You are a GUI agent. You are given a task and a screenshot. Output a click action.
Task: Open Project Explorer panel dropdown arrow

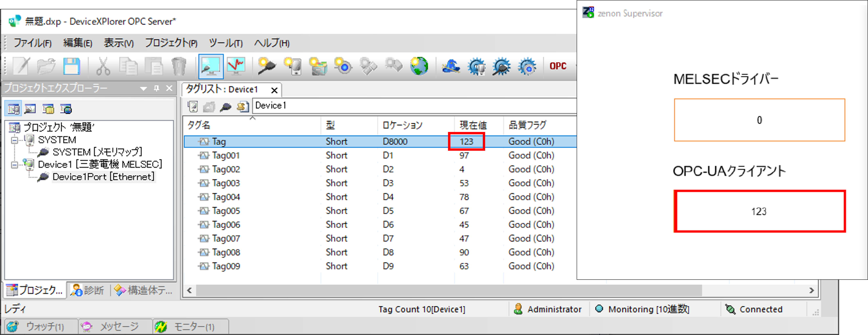pos(144,89)
